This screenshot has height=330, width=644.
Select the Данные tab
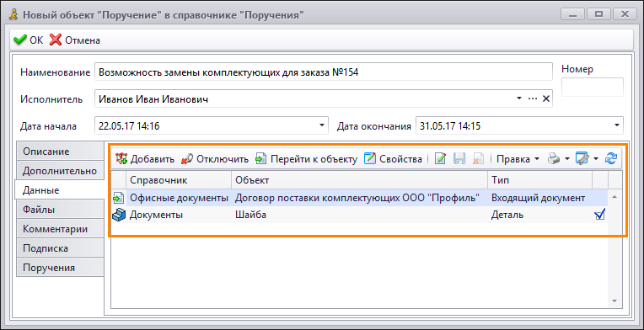[x=59, y=189]
